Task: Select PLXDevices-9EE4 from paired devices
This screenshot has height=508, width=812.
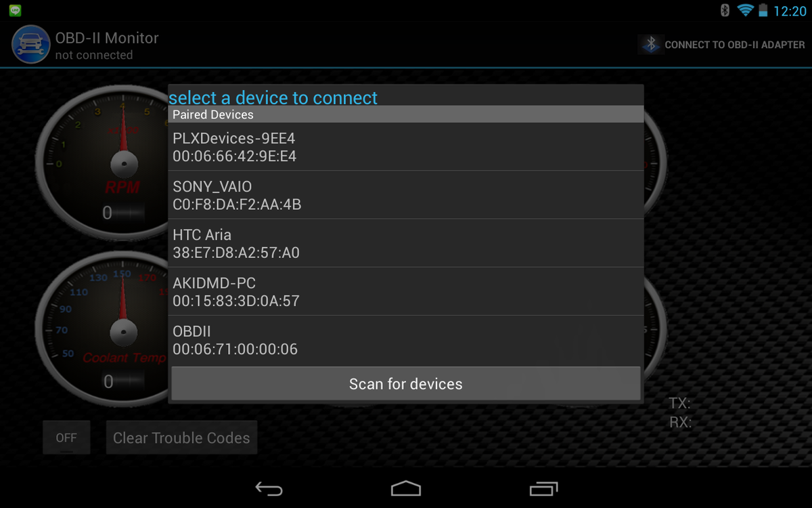Action: tap(406, 147)
